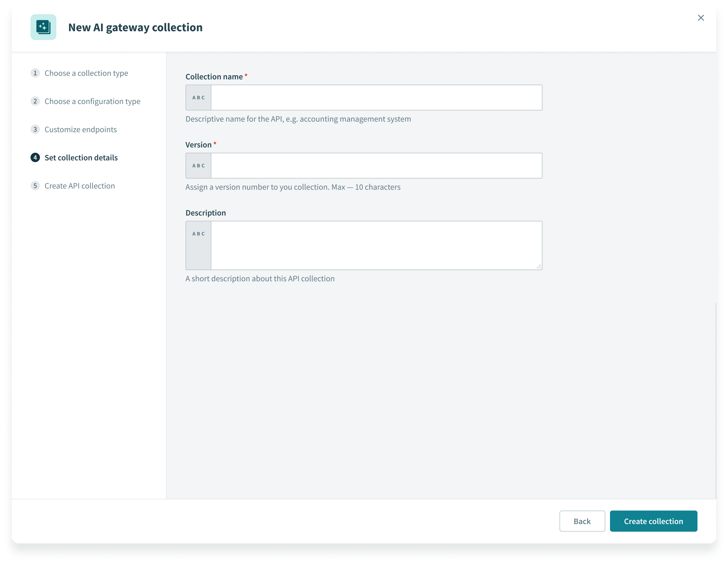
Task: Click the step 1 numbered indicator icon
Action: point(36,73)
